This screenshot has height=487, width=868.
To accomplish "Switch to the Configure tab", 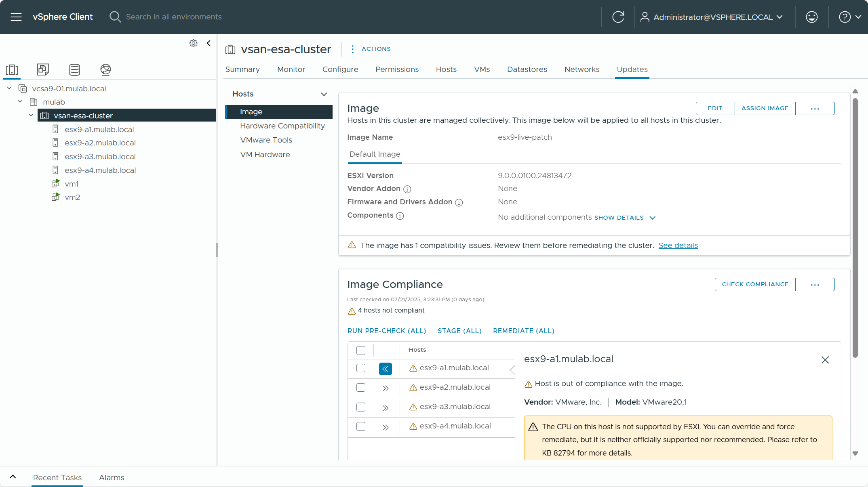I will pyautogui.click(x=340, y=69).
